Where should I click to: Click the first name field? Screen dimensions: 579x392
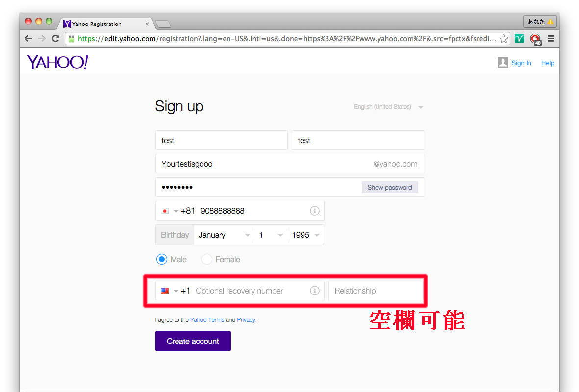click(222, 140)
